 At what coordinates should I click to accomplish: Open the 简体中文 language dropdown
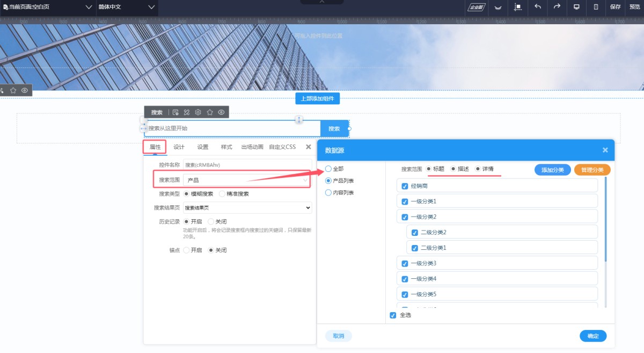click(x=126, y=7)
